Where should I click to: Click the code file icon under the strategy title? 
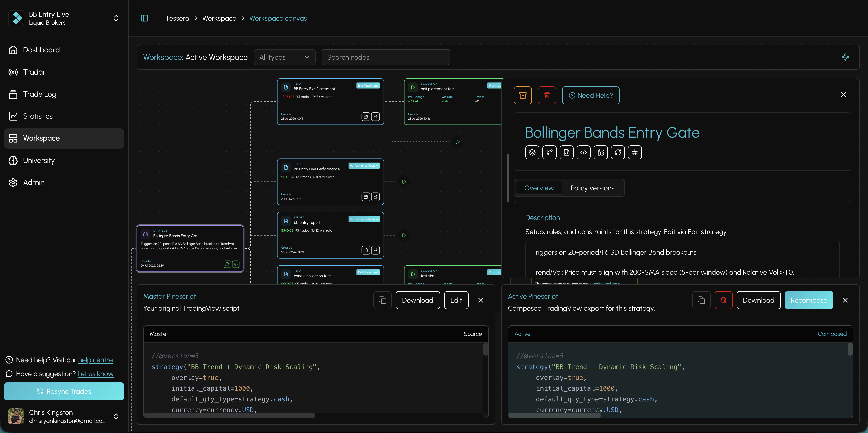(566, 153)
